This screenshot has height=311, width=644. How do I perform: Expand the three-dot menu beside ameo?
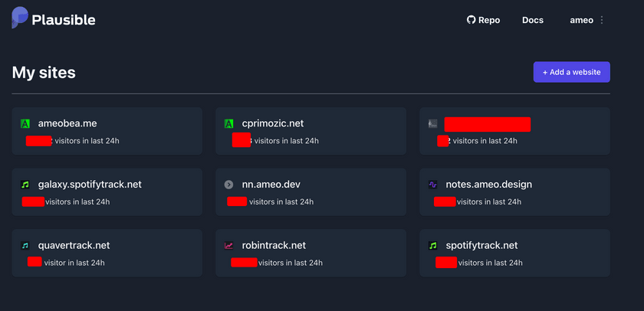602,20
